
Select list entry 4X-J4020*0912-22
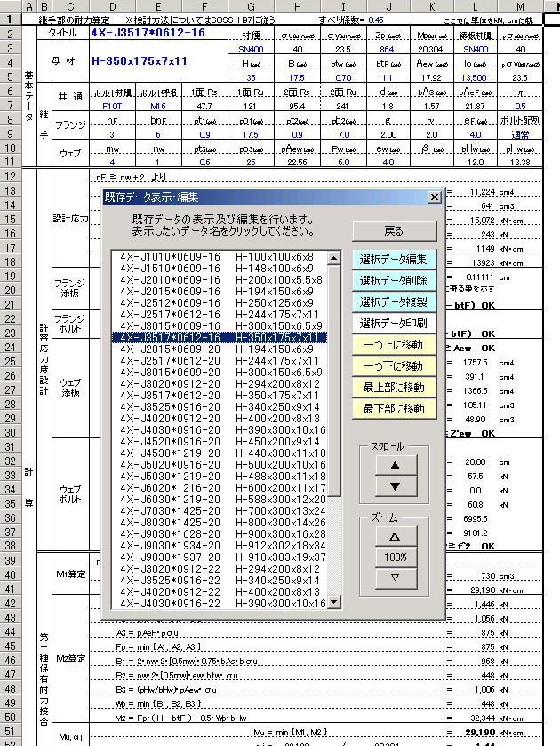coord(220,592)
